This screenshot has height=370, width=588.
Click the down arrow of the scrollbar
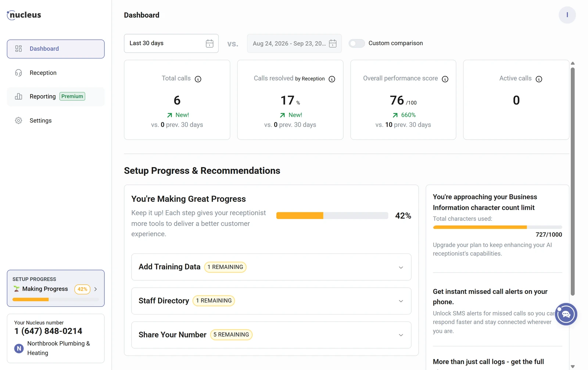(x=573, y=366)
